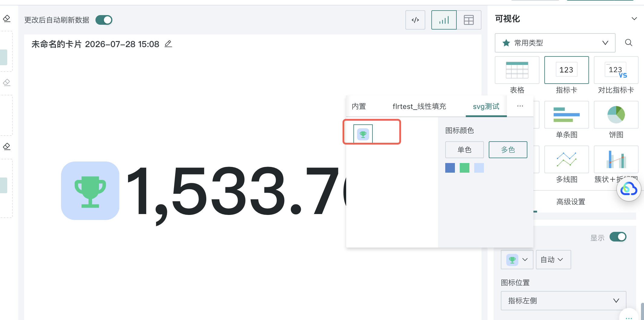Open the trophy icon picker dropdown
Image resolution: width=644 pixels, height=320 pixels.
point(517,260)
